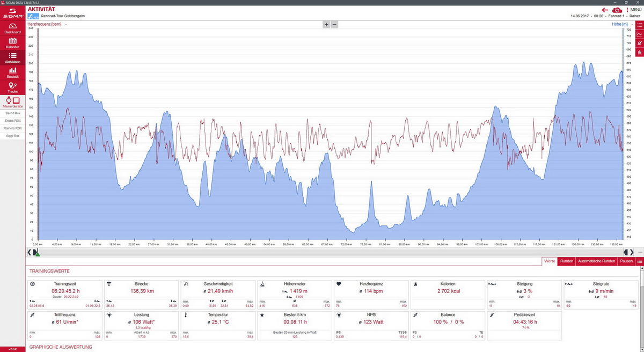Switch to the Automatische Runden tab
The height and width of the screenshot is (352, 644).
coord(596,261)
